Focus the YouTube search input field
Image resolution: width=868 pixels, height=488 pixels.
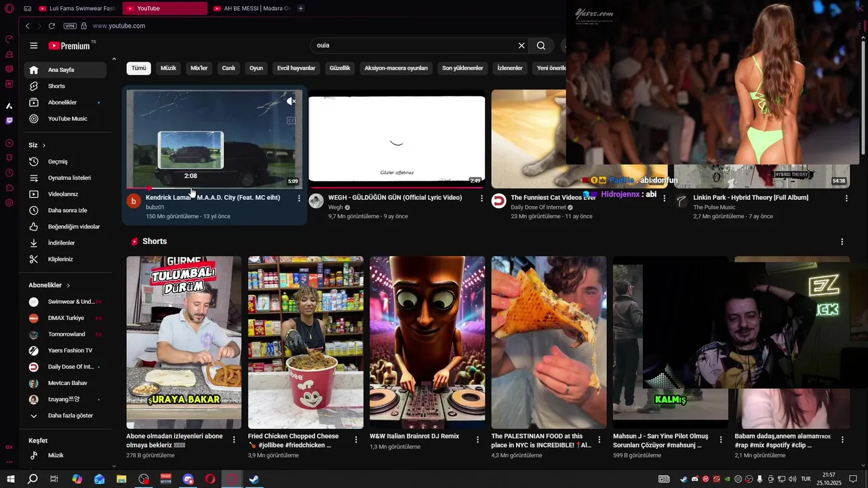click(414, 45)
